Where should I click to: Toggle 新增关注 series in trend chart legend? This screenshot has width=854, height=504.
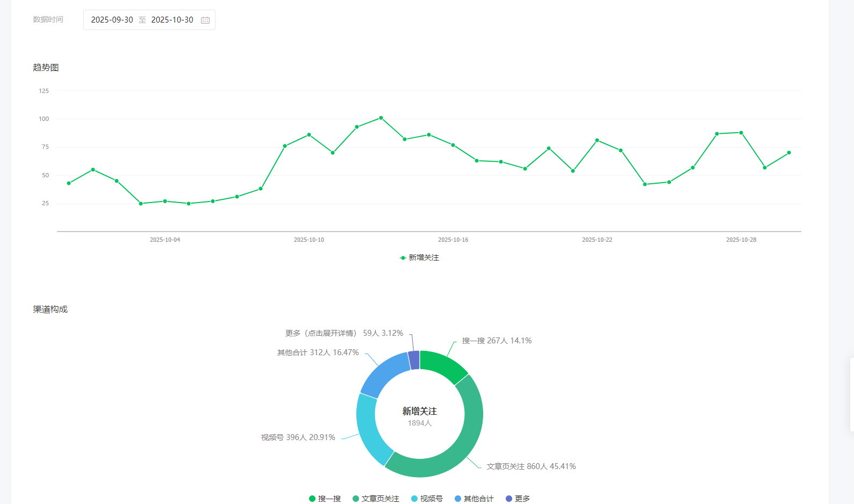tap(420, 258)
